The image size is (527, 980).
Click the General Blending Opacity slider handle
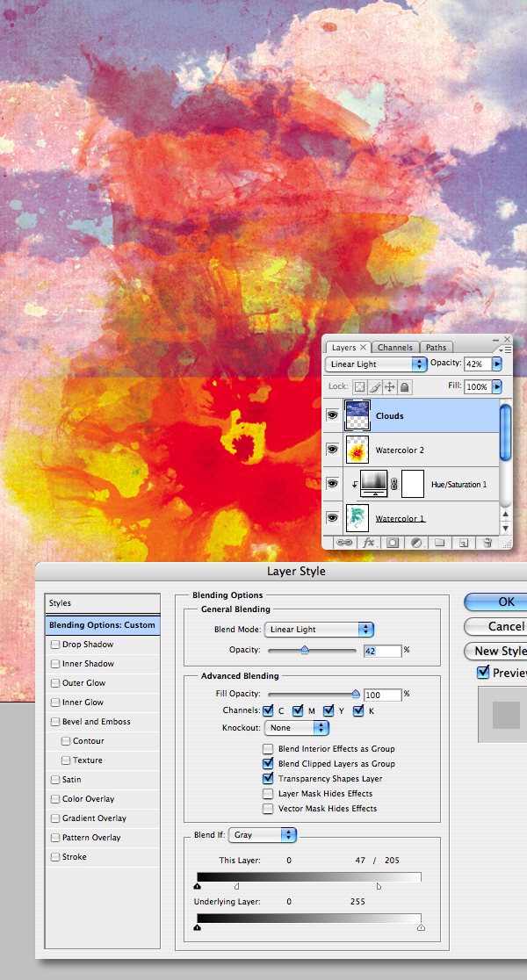coord(305,651)
